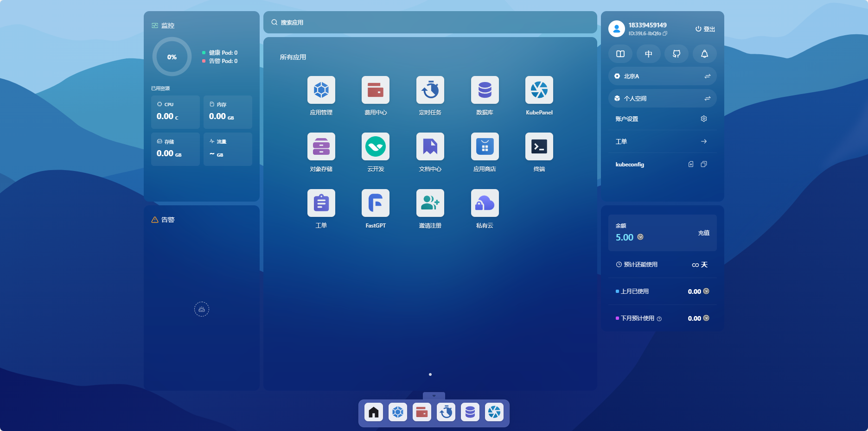The width and height of the screenshot is (868, 431).
Task: Click the 存储 storage usage card
Action: click(175, 149)
